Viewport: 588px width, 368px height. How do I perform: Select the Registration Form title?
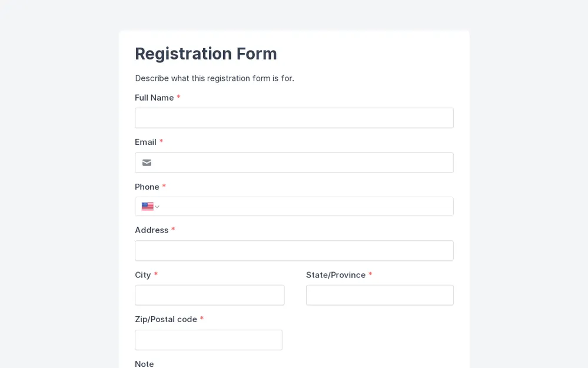[x=206, y=54]
